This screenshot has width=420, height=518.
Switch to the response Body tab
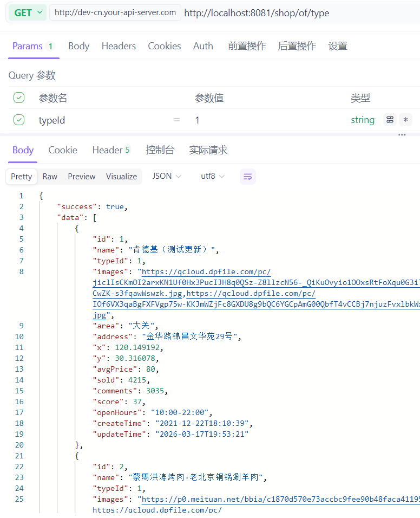(23, 150)
